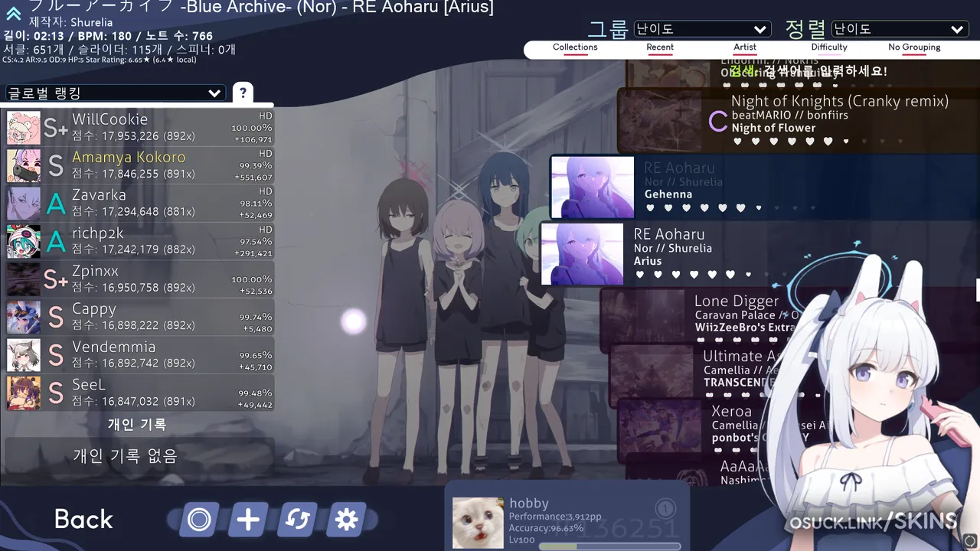Image resolution: width=980 pixels, height=551 pixels.
Task: Click WillCookie's avatar
Action: click(24, 128)
